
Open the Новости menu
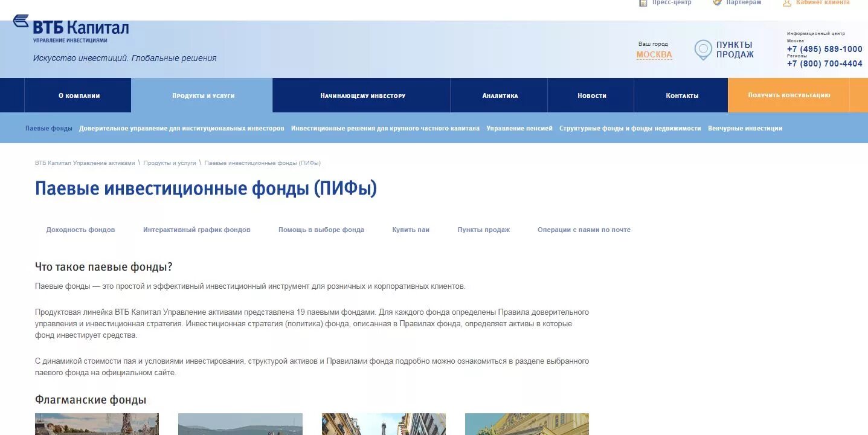coord(592,95)
